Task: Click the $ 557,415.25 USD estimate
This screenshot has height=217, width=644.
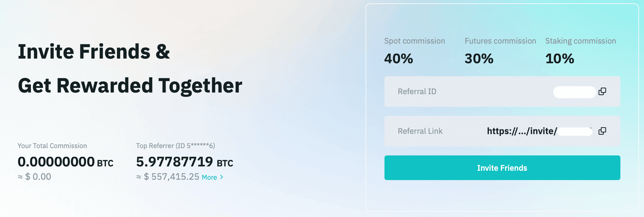Action: [x=171, y=177]
